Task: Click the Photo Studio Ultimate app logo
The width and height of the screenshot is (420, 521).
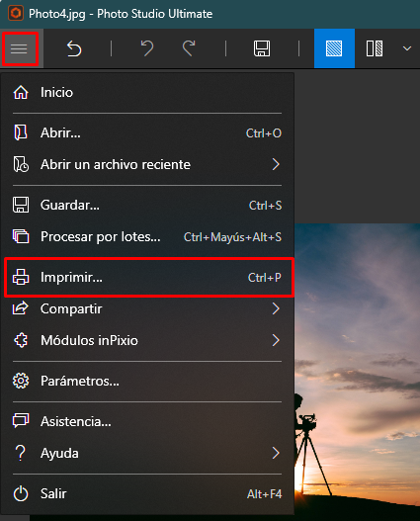Action: [x=15, y=14]
